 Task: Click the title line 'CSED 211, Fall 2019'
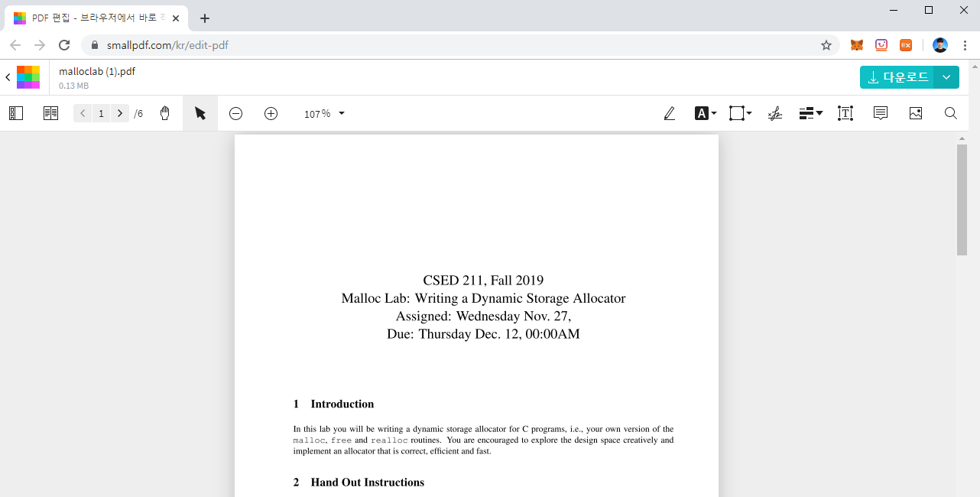483,281
